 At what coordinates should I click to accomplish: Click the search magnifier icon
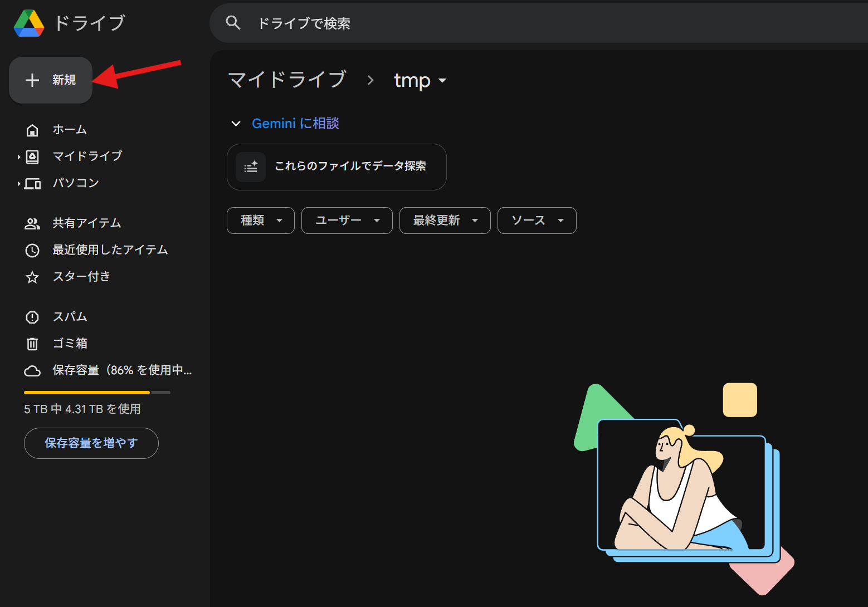[233, 23]
